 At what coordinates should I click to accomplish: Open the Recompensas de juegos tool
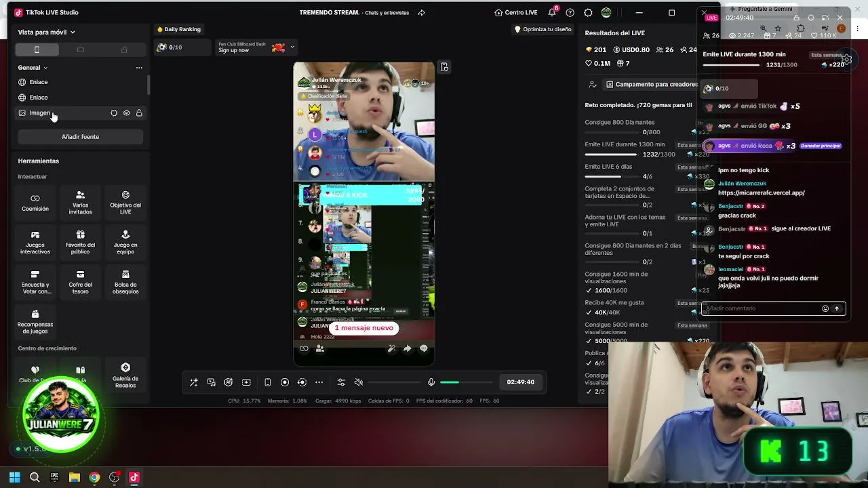coord(35,323)
